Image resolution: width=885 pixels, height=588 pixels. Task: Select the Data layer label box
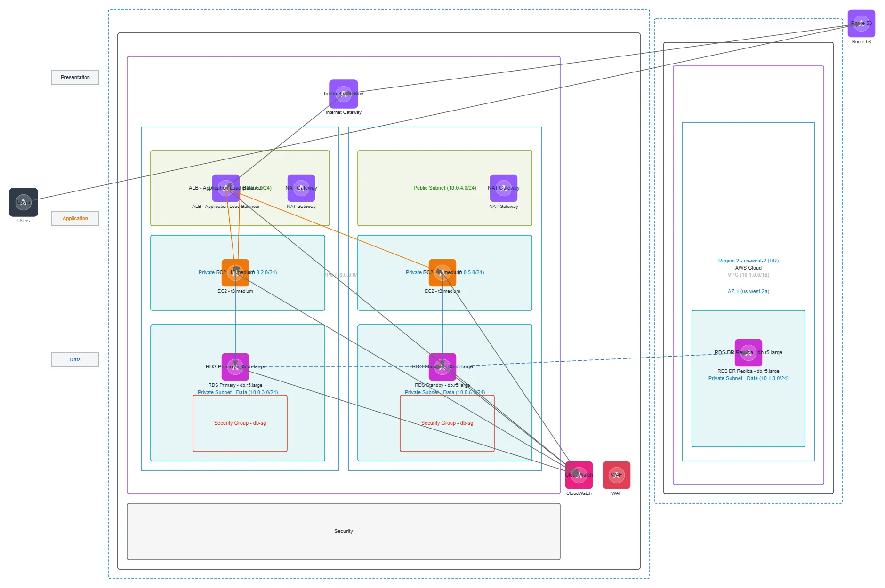pyautogui.click(x=75, y=360)
